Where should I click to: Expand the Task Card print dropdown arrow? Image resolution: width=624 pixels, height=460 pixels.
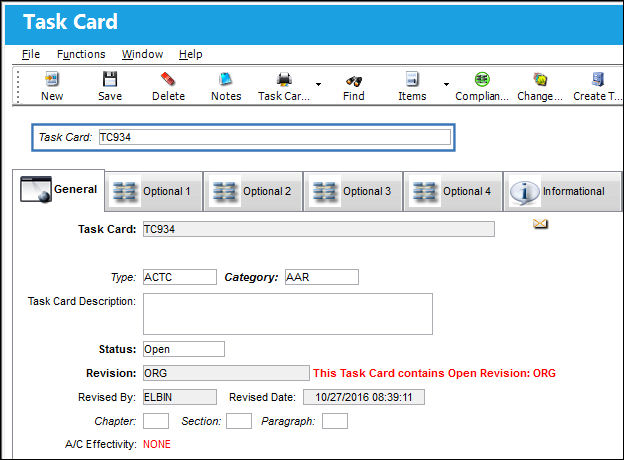(318, 84)
